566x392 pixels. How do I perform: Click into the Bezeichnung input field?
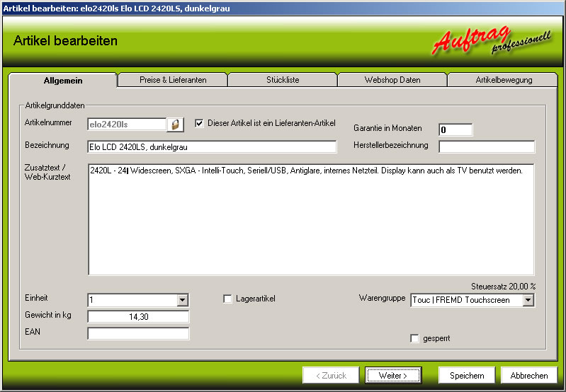212,146
